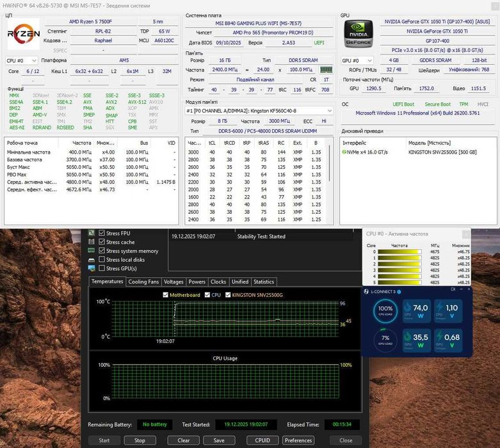Open the GPU #0 selector dropdown
Viewport: 500px width, 448px height.
(x=357, y=60)
